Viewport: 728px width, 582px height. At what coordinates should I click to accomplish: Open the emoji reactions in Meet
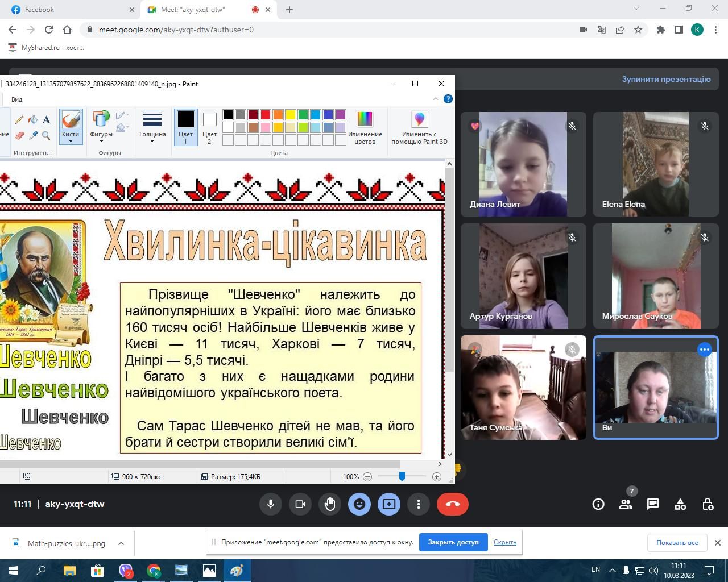click(359, 504)
